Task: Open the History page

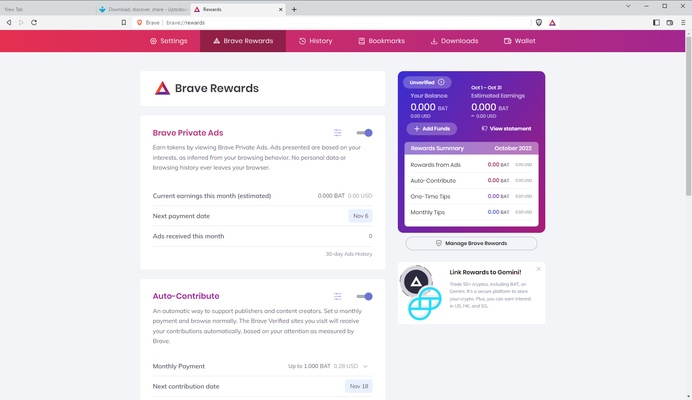Action: pos(315,41)
